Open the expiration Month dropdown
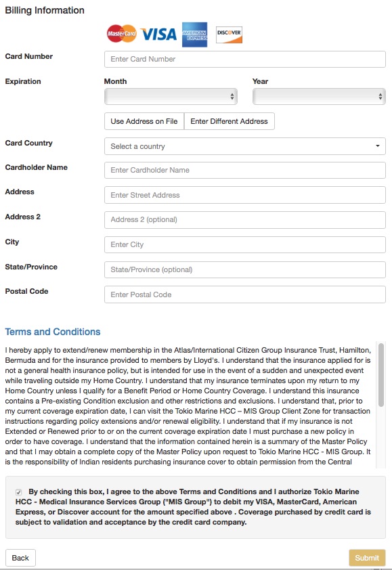This screenshot has width=392, height=570. [171, 97]
